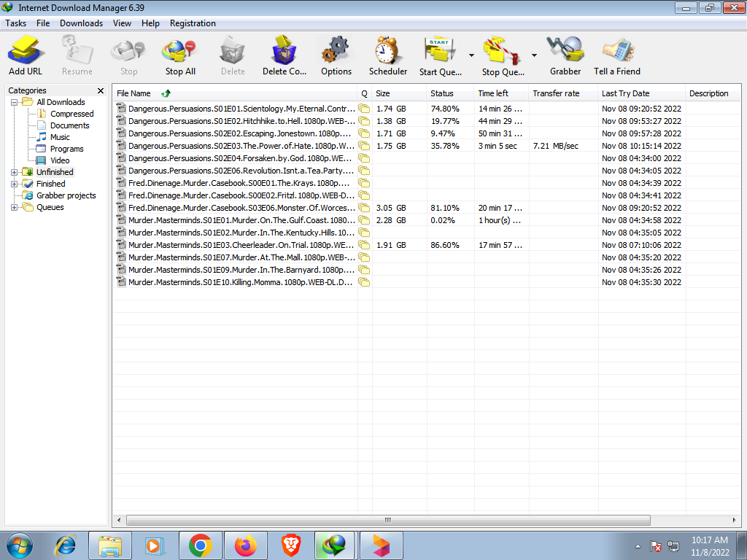Screen dimensions: 747x560
Task: Select the Compressed category
Action: point(72,114)
